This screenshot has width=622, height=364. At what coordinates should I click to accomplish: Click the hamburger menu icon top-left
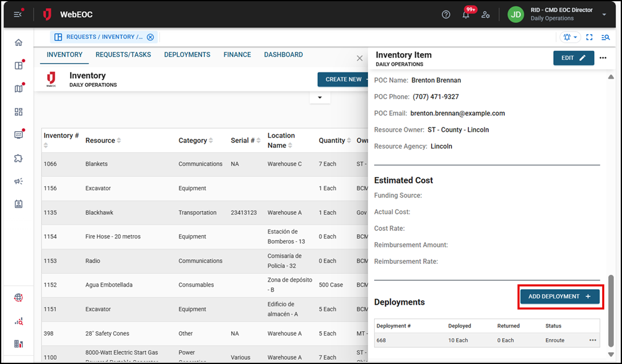click(17, 14)
